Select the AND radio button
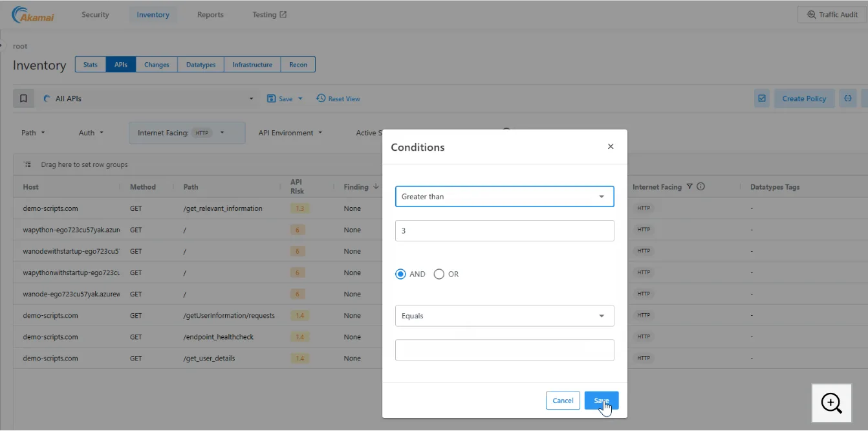This screenshot has height=431, width=868. 400,274
